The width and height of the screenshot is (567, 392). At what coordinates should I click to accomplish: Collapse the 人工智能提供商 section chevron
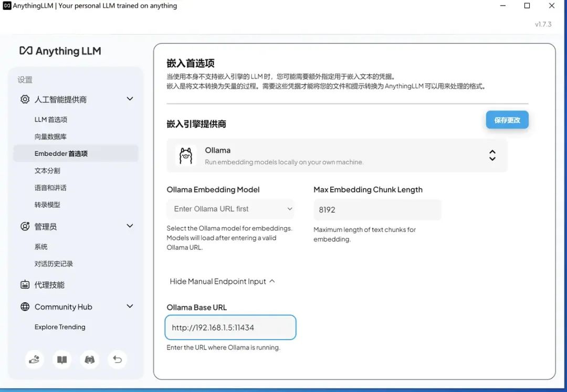point(130,99)
